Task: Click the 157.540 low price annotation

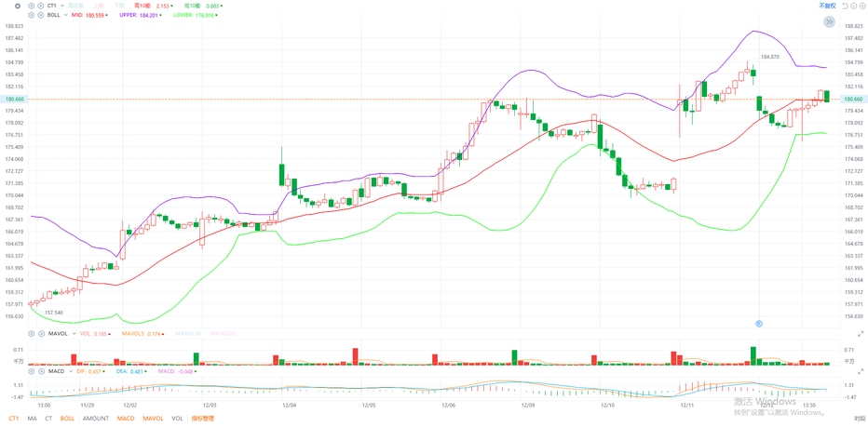Action: pyautogui.click(x=54, y=313)
